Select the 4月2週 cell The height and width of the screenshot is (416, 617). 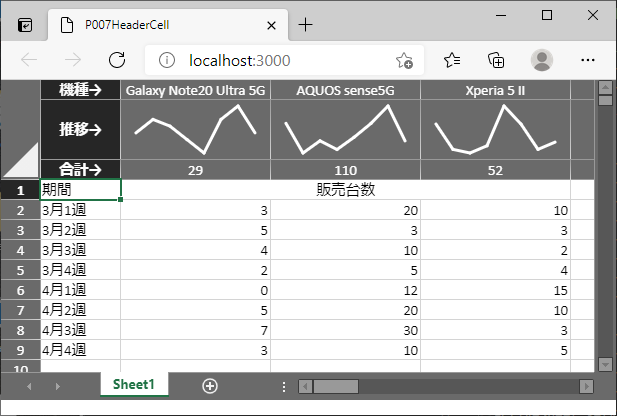81,310
